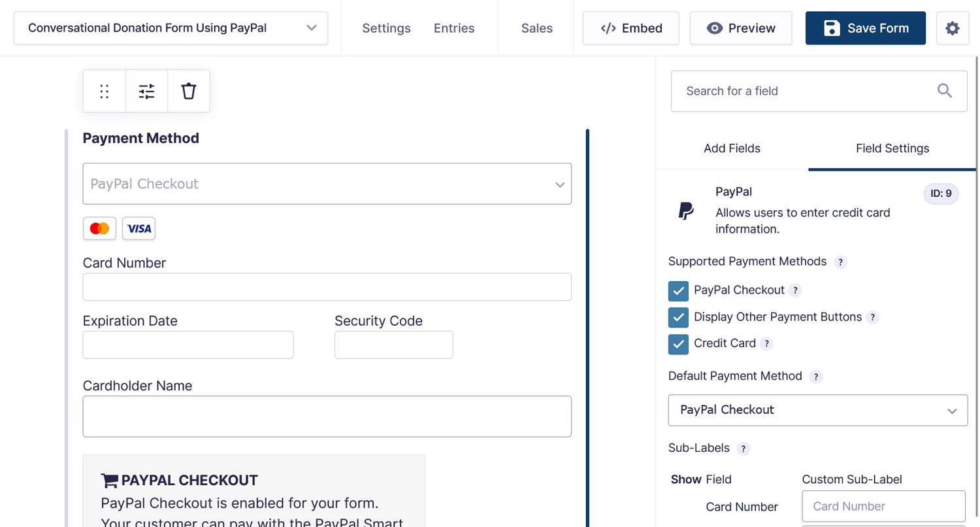Click the shopping cart icon in PayPal Checkout notice
This screenshot has width=980, height=527.
click(x=109, y=481)
